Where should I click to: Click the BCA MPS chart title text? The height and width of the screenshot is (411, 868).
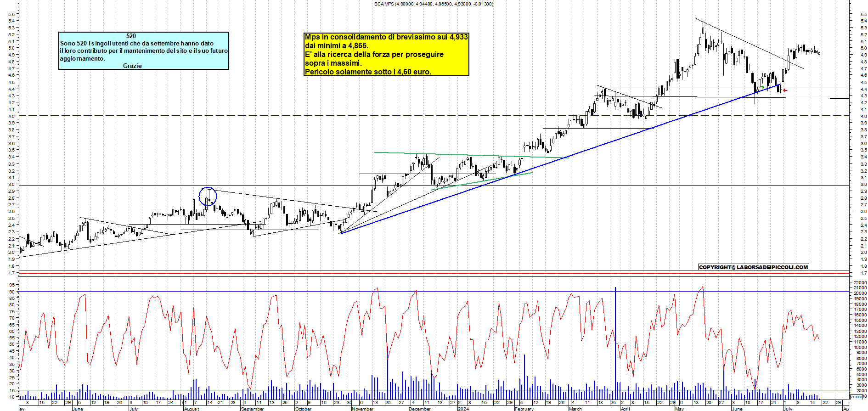(434, 4)
